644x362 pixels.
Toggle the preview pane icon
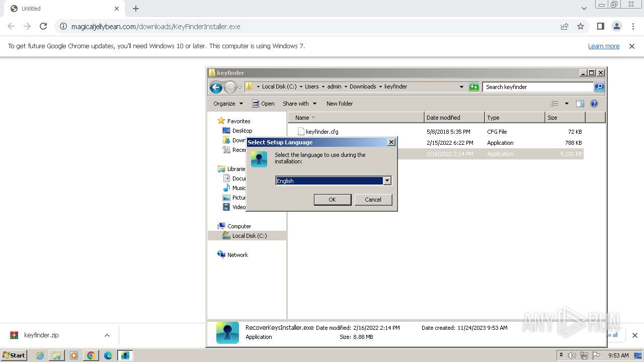click(x=580, y=104)
